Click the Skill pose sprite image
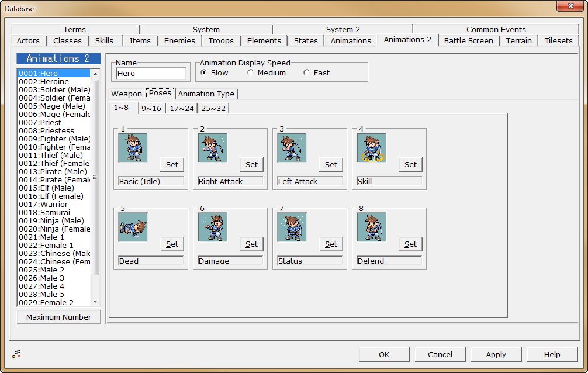 (x=371, y=147)
